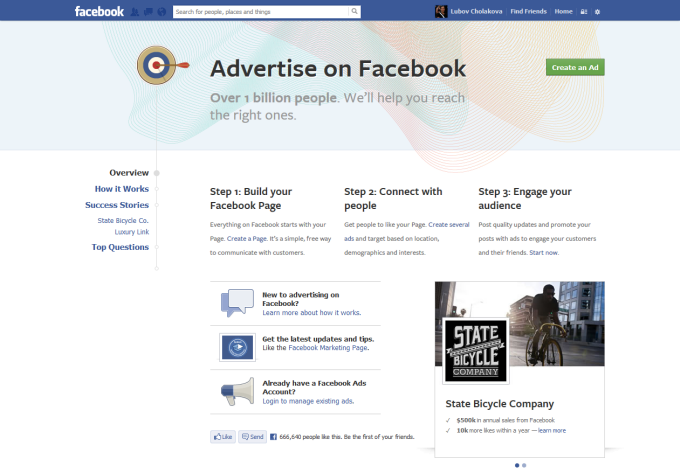Click the speech bubbles icon
This screenshot has height=475, width=680.
tap(237, 303)
